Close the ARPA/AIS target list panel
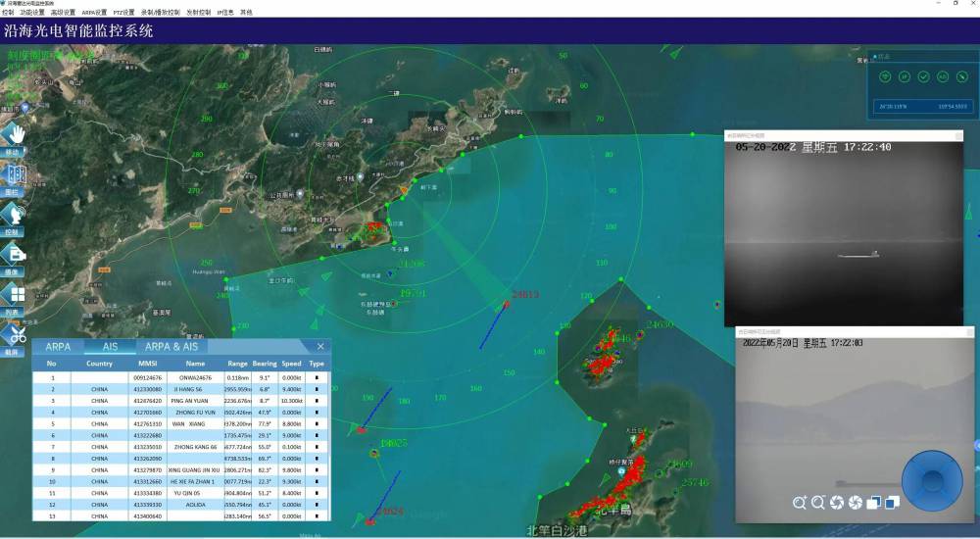 point(320,346)
